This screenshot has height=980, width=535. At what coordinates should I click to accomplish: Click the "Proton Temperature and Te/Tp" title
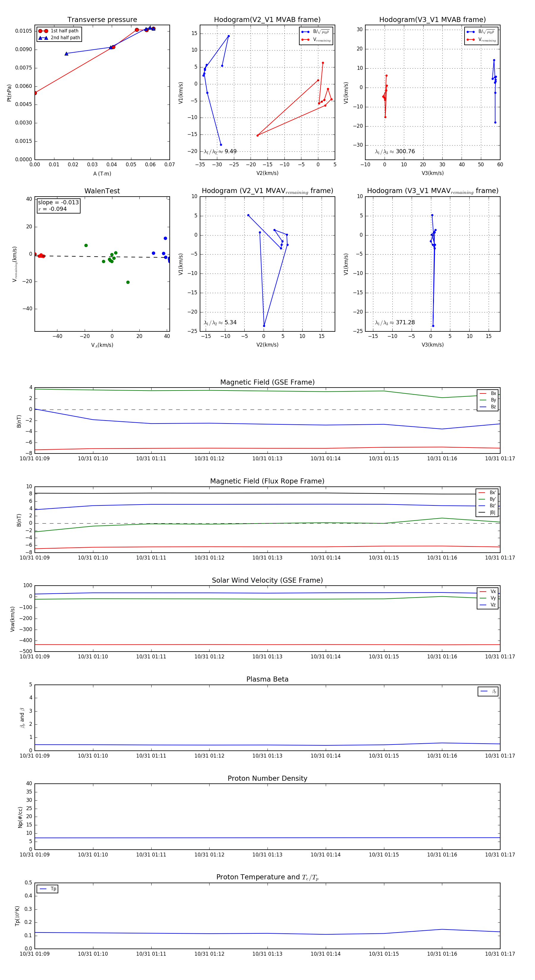click(x=267, y=877)
